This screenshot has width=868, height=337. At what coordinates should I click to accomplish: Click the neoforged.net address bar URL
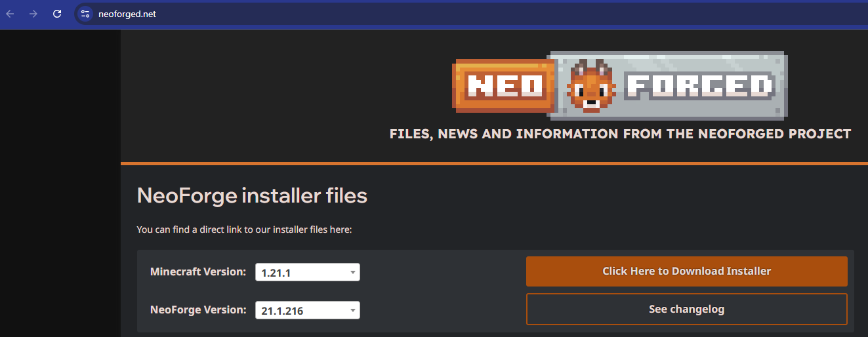[127, 14]
